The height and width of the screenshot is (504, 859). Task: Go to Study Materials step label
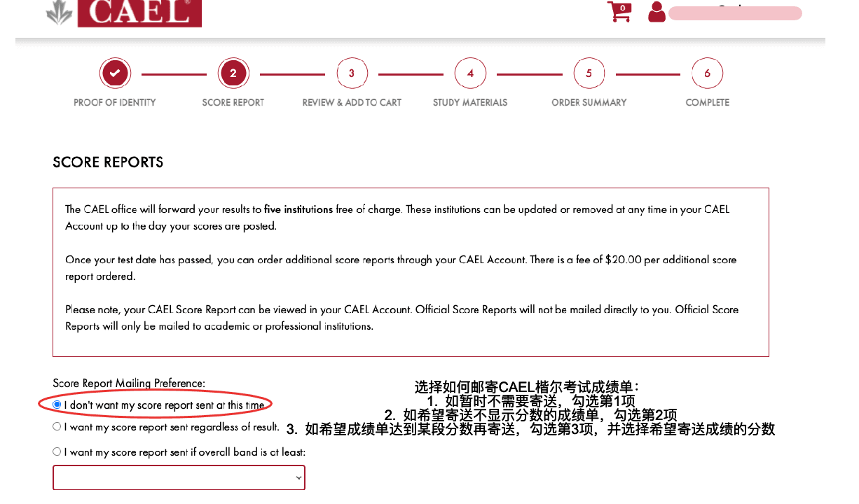point(470,102)
